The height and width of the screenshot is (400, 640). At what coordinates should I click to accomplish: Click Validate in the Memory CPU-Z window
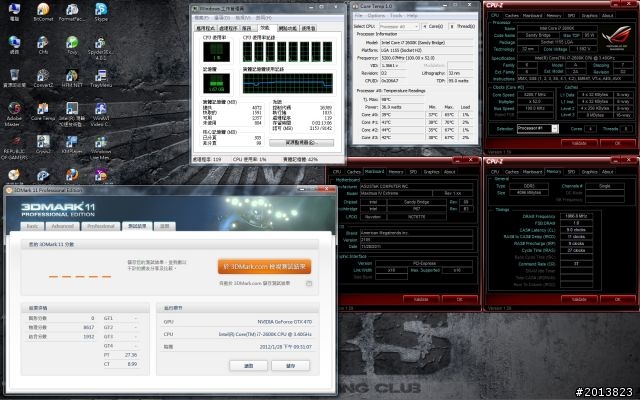(x=579, y=299)
